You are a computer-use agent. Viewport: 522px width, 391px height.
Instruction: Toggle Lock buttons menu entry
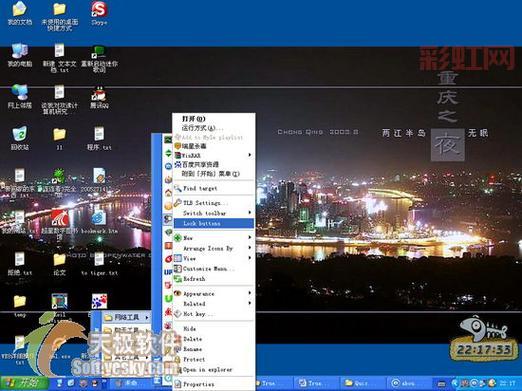[213, 223]
